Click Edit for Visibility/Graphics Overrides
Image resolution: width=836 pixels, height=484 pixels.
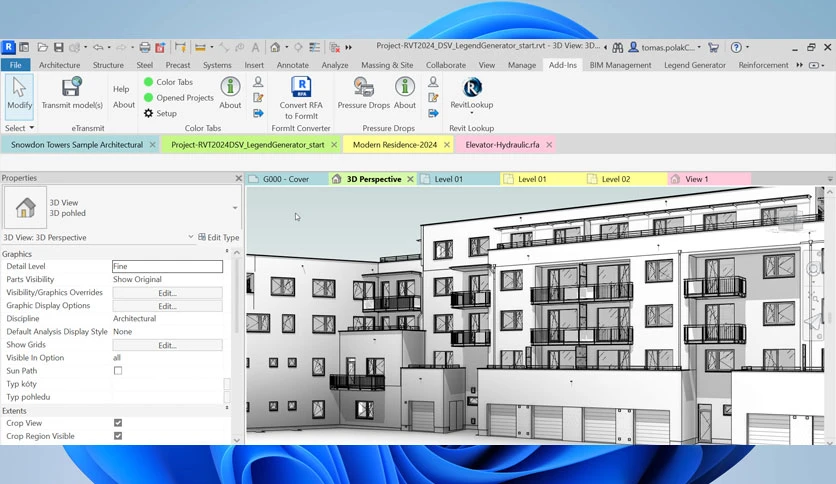click(x=167, y=293)
